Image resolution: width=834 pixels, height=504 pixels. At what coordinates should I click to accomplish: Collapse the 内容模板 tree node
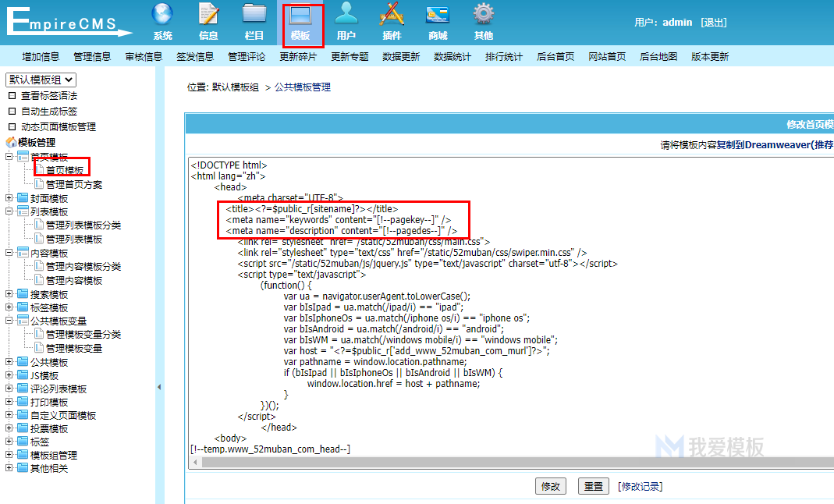pos(9,253)
